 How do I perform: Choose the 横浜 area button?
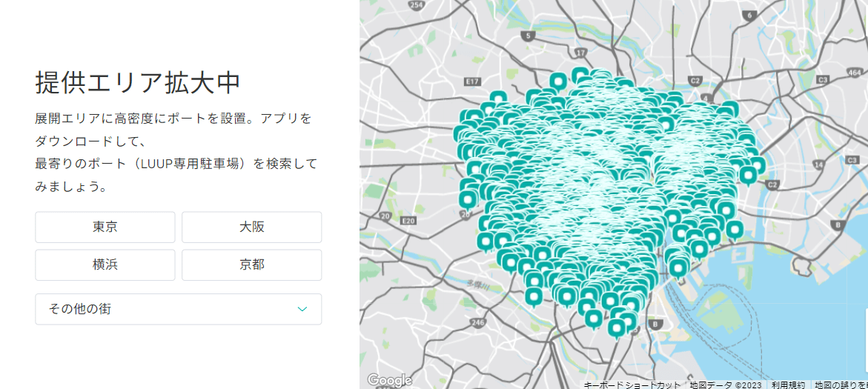pyautogui.click(x=105, y=265)
